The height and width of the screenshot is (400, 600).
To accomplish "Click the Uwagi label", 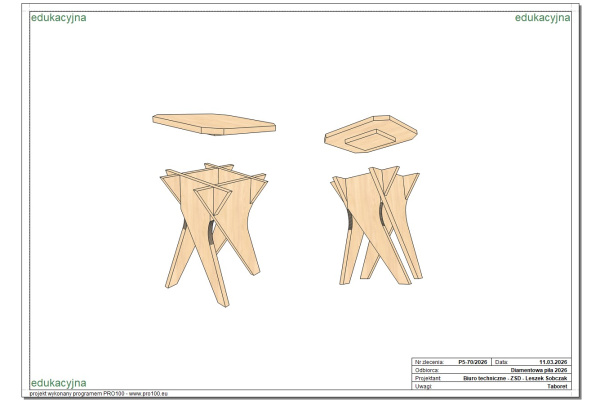I will click(x=423, y=386).
